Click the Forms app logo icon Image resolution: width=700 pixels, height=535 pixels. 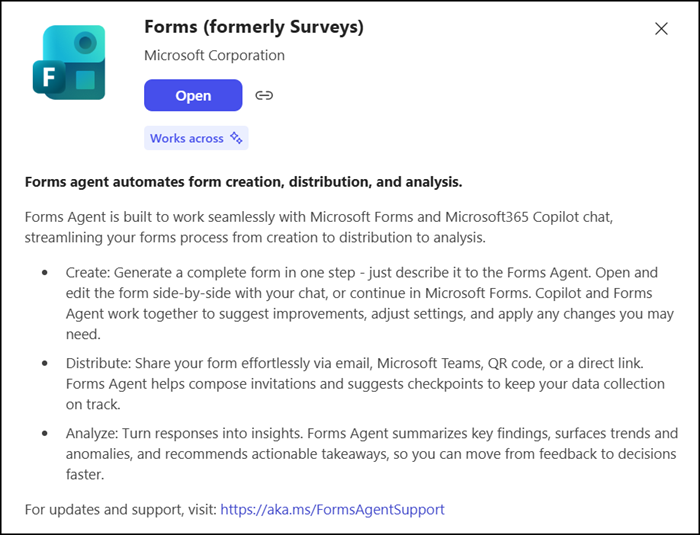point(69,62)
